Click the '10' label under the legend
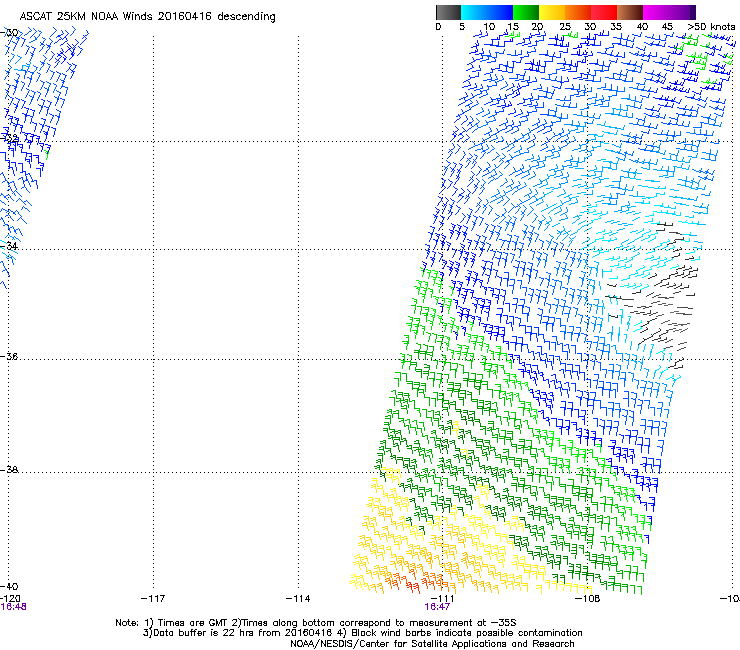The width and height of the screenshot is (740, 650). [x=489, y=27]
